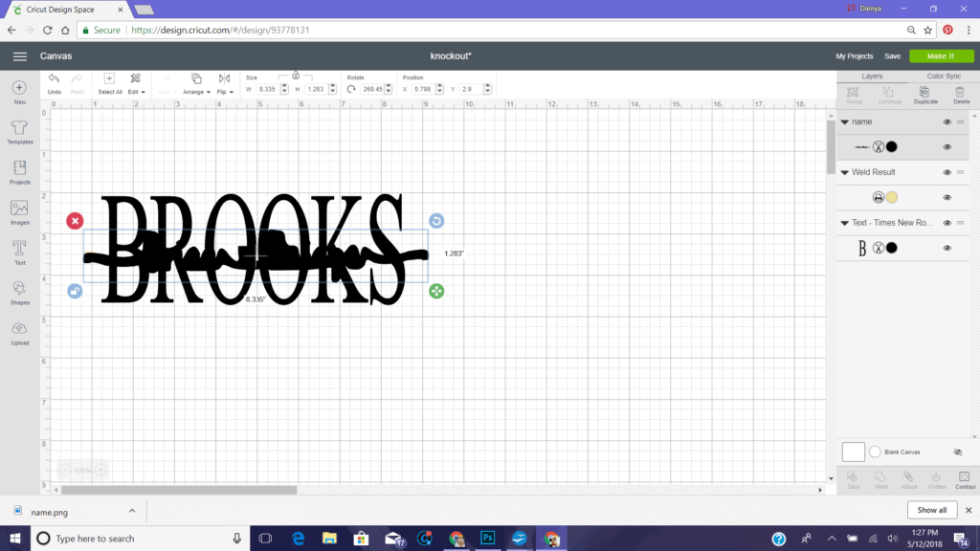Open the Templates panel
The height and width of the screenshot is (551, 980).
[19, 131]
